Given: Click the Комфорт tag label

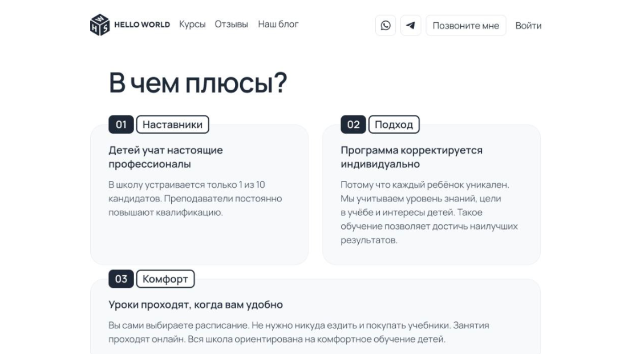Looking at the screenshot, I should [x=165, y=279].
